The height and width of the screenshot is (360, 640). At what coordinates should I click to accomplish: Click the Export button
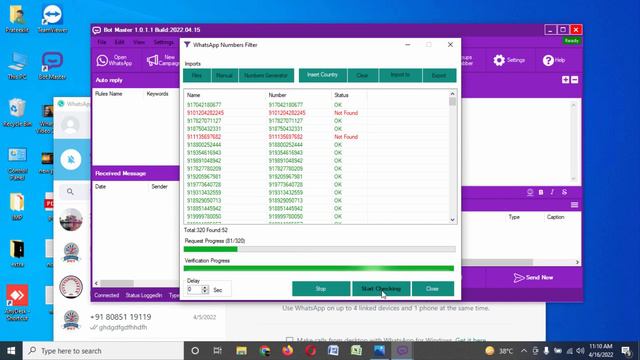click(x=439, y=76)
